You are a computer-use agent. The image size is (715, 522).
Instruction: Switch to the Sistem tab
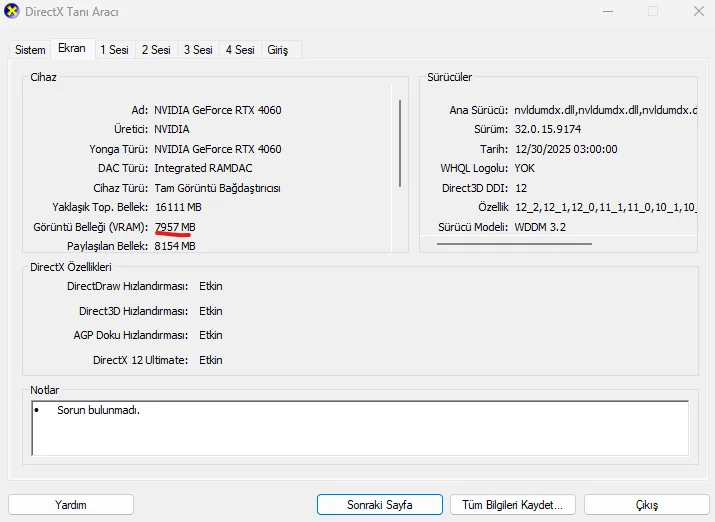click(30, 50)
